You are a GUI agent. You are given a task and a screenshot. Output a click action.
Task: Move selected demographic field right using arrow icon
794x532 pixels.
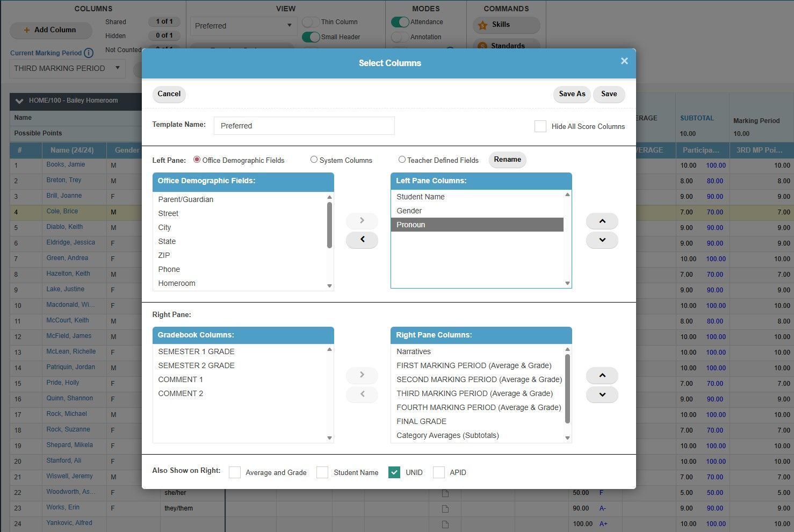pyautogui.click(x=362, y=220)
